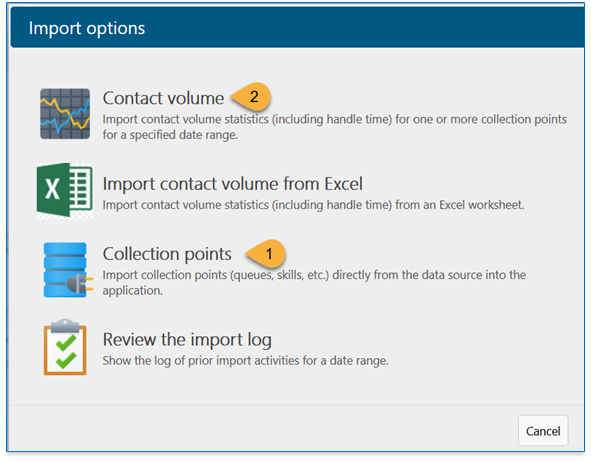Choose Review the import log heading
The height and width of the screenshot is (462, 591).
[187, 340]
